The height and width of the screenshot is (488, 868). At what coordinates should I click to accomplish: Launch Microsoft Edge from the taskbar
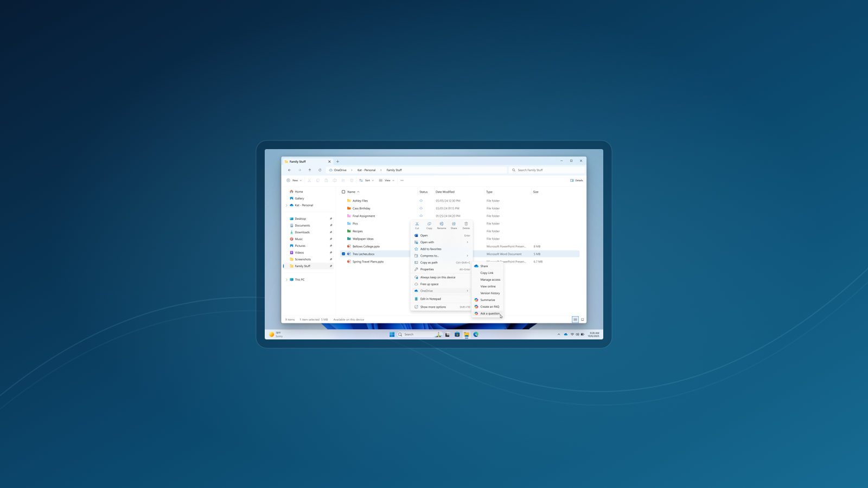[476, 335]
